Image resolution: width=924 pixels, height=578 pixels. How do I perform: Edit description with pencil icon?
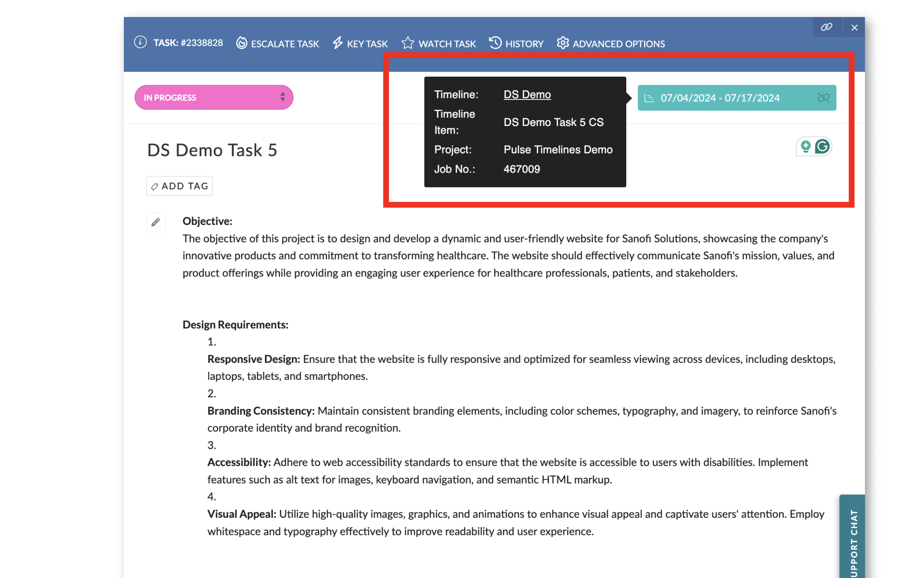[x=156, y=223]
